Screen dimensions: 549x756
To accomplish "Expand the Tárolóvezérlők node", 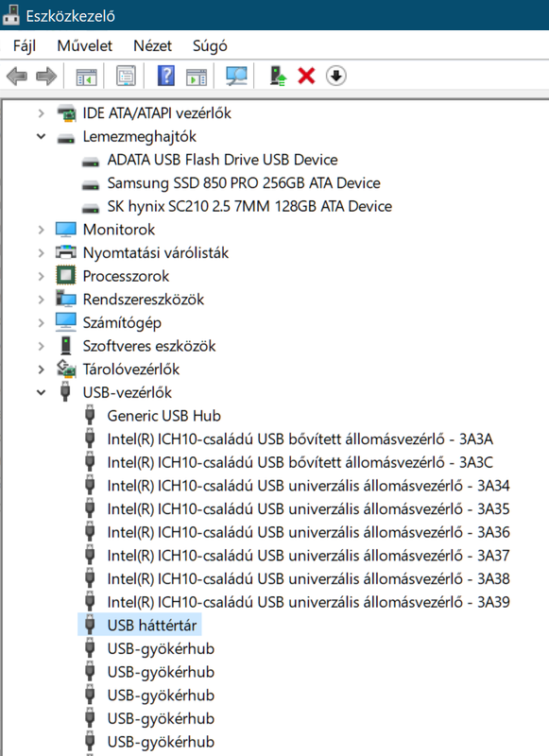I will [42, 369].
